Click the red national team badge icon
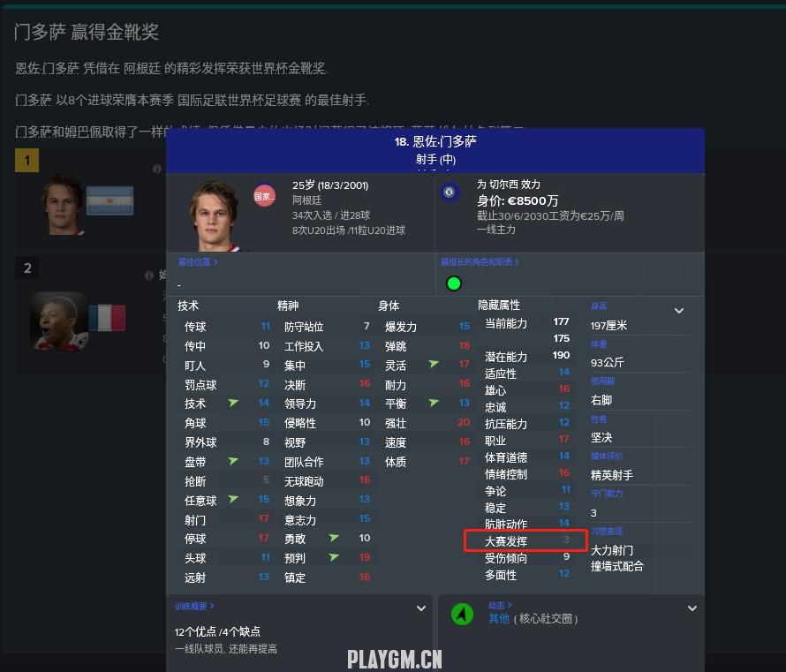786x672 pixels. click(264, 196)
